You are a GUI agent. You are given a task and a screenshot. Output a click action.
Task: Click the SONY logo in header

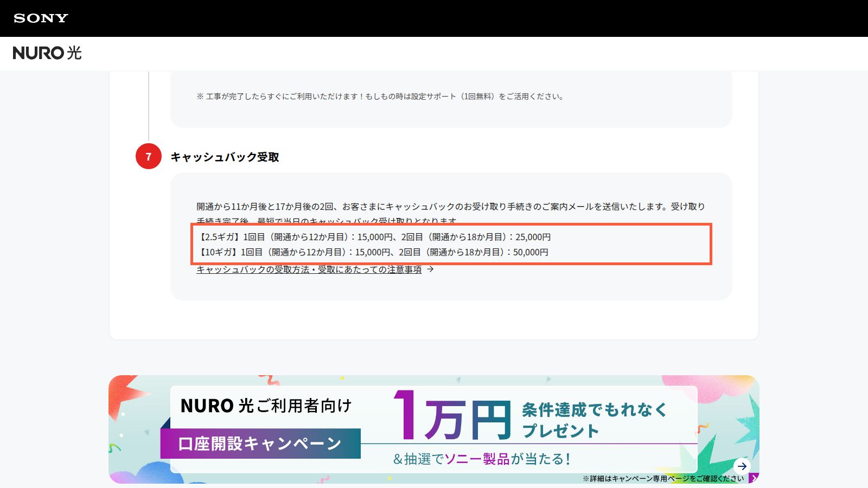click(x=41, y=18)
